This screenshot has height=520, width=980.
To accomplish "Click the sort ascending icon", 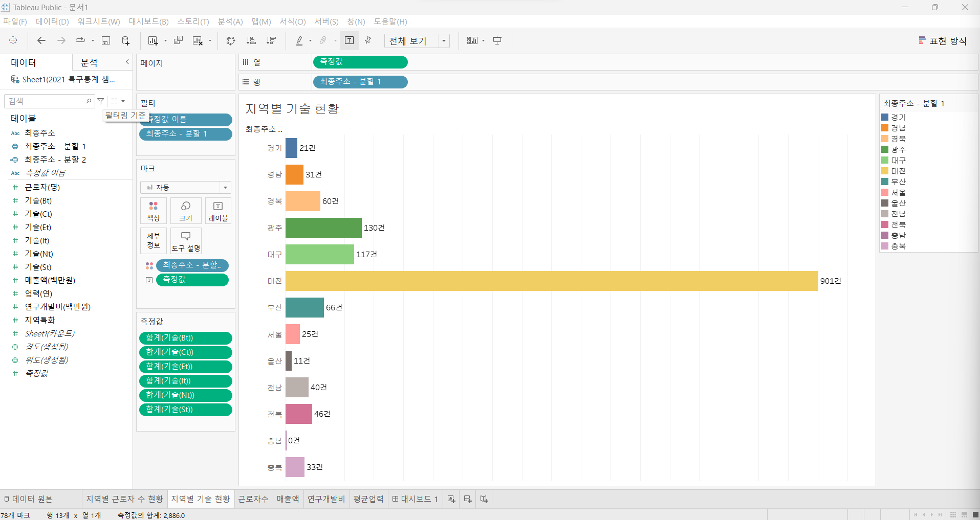I will point(251,40).
